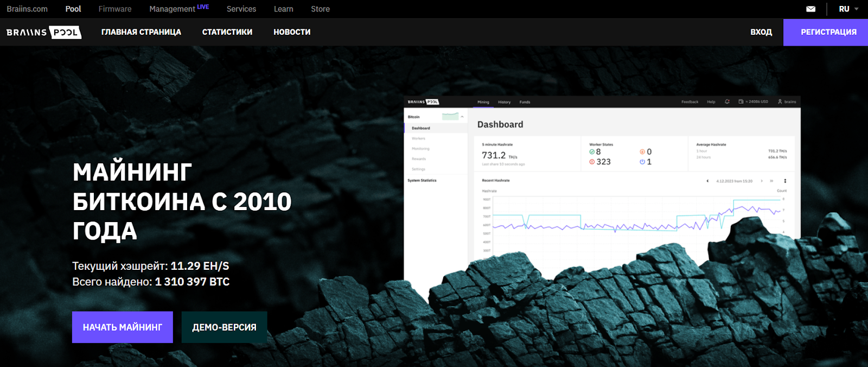Click the double-arrow jump to latest icon
Viewport: 868px width, 367px height.
pos(771,181)
